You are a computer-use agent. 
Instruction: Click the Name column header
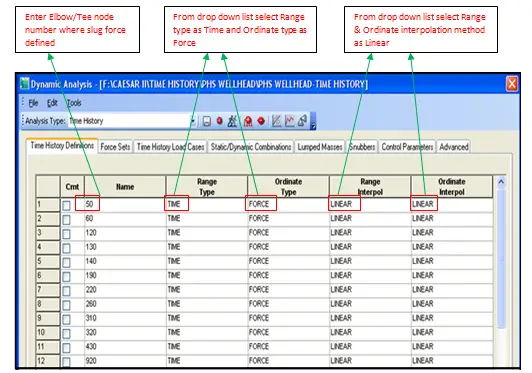point(125,187)
